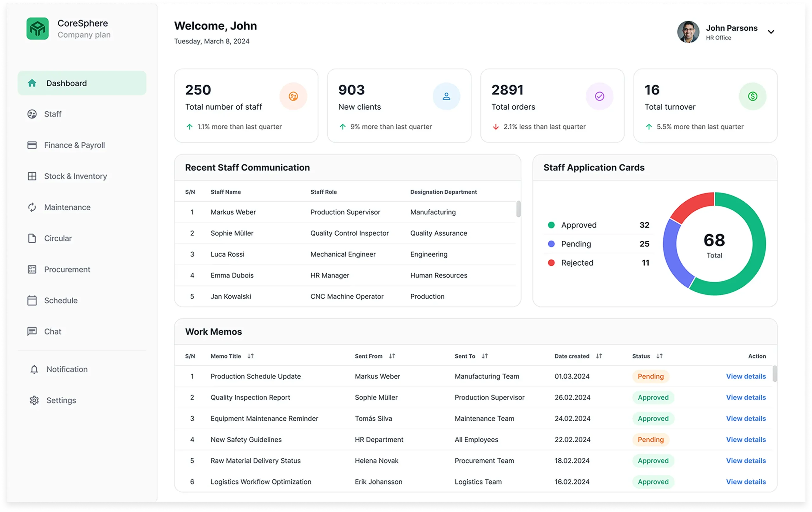812x512 pixels.
Task: Select the Maintenance refresh icon
Action: click(32, 207)
